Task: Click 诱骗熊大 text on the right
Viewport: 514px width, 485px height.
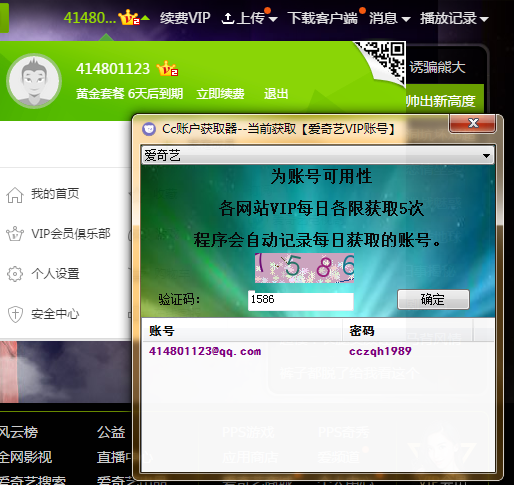Action: 437,67
